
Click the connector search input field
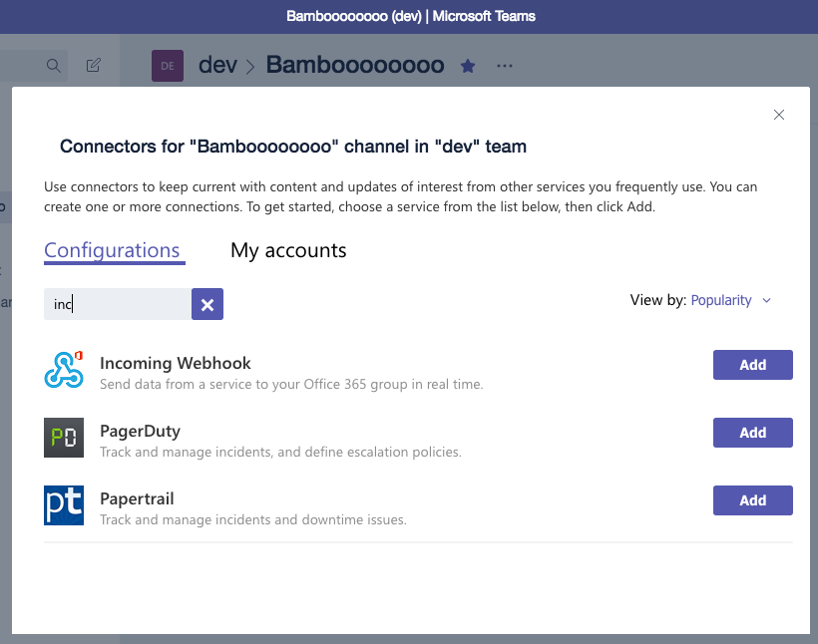(118, 304)
